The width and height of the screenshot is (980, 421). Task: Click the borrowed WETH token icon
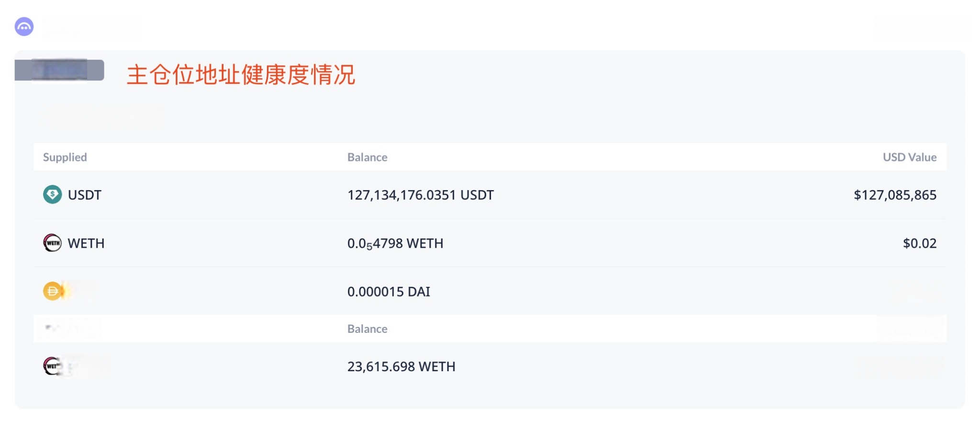(52, 366)
